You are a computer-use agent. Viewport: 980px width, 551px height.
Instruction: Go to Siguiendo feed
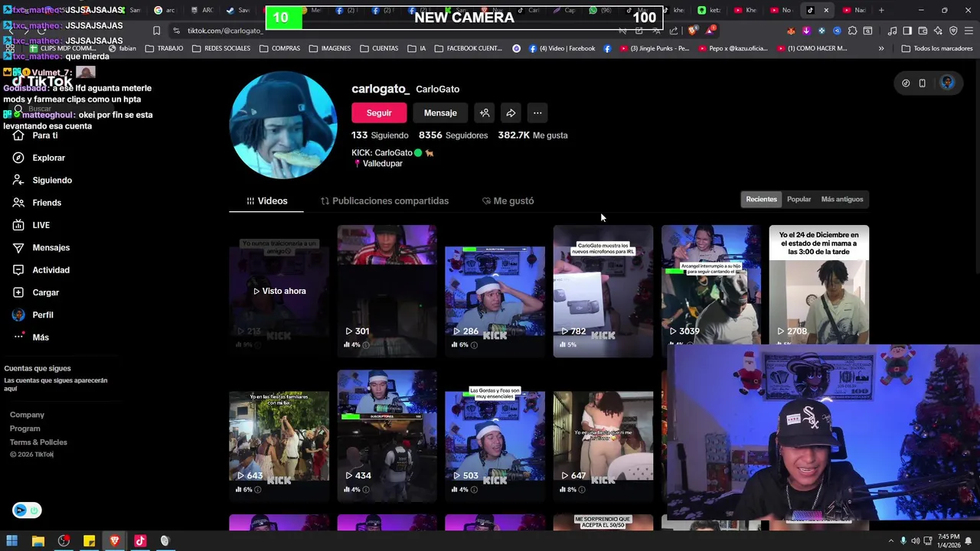[42, 180]
